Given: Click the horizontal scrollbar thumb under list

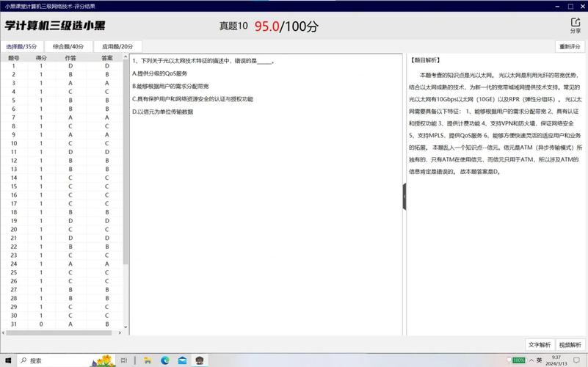Looking at the screenshot, I should (x=59, y=333).
